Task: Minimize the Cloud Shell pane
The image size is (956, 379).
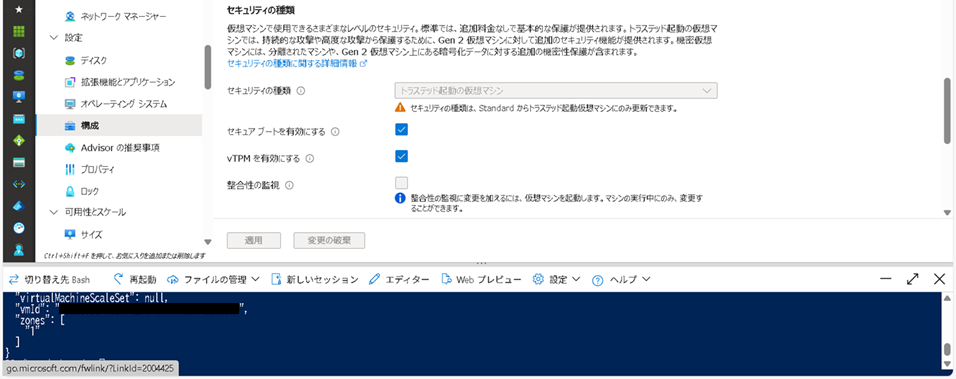Action: [x=886, y=278]
